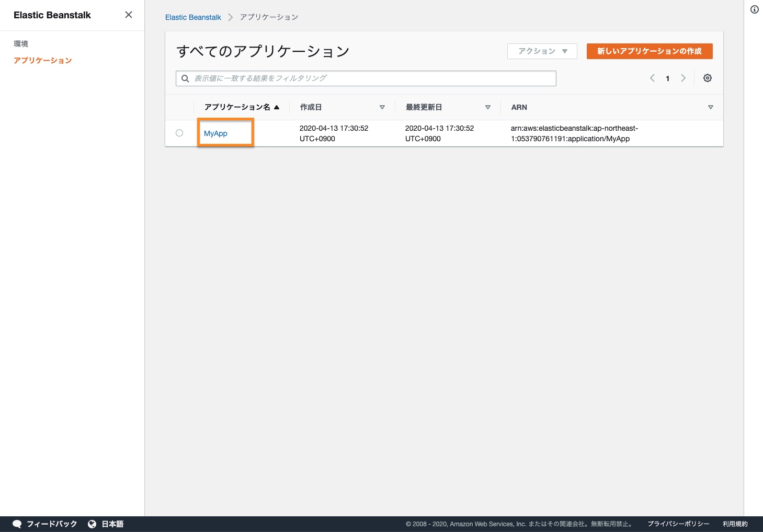
Task: Open プライバシーポリシー footer link
Action: point(678,524)
